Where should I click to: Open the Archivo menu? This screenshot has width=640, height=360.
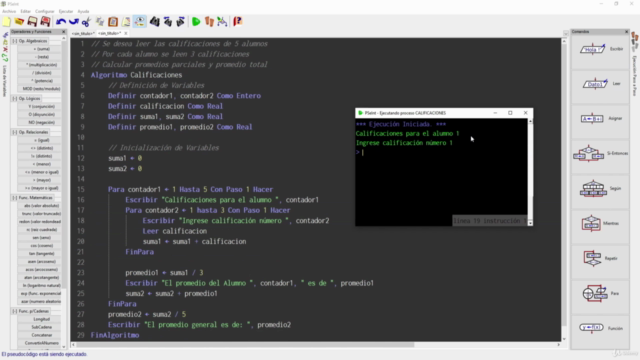9,11
